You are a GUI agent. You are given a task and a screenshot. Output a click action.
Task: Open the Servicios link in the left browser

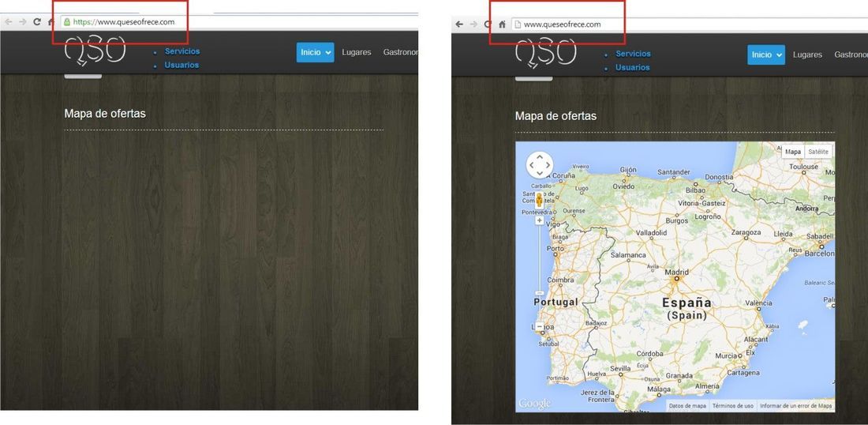pyautogui.click(x=182, y=51)
